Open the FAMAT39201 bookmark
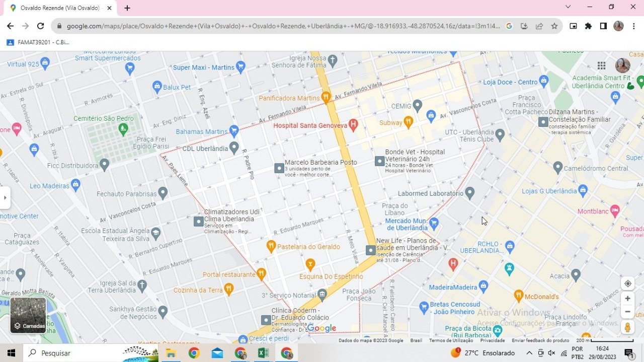 (38, 42)
